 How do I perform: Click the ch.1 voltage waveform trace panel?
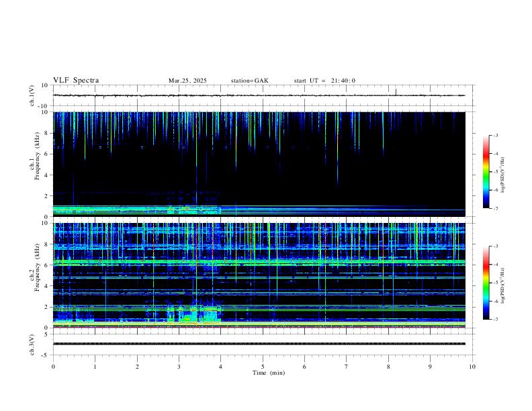point(263,95)
